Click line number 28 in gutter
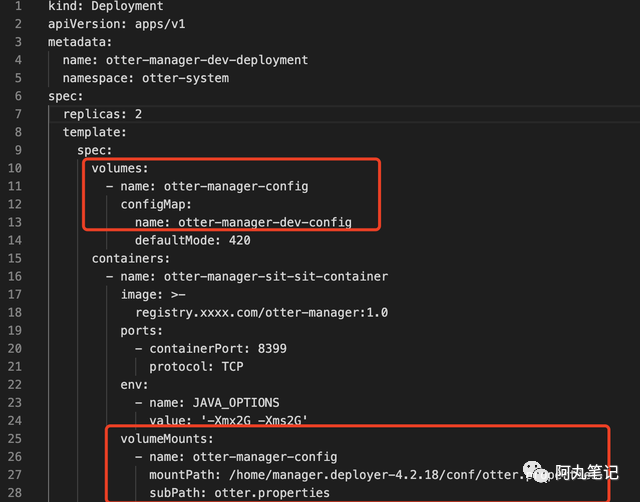 coord(15,493)
